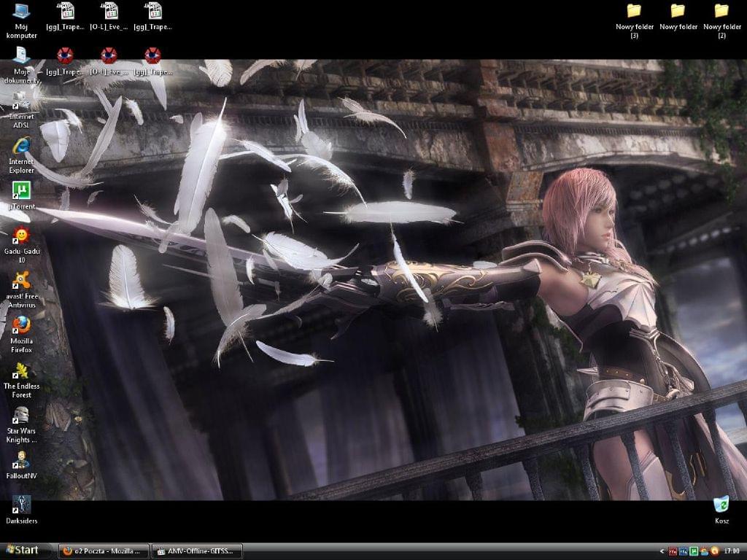The image size is (747, 560).
Task: Select the [O-L]_Eve_... video file icon
Action: (109, 17)
